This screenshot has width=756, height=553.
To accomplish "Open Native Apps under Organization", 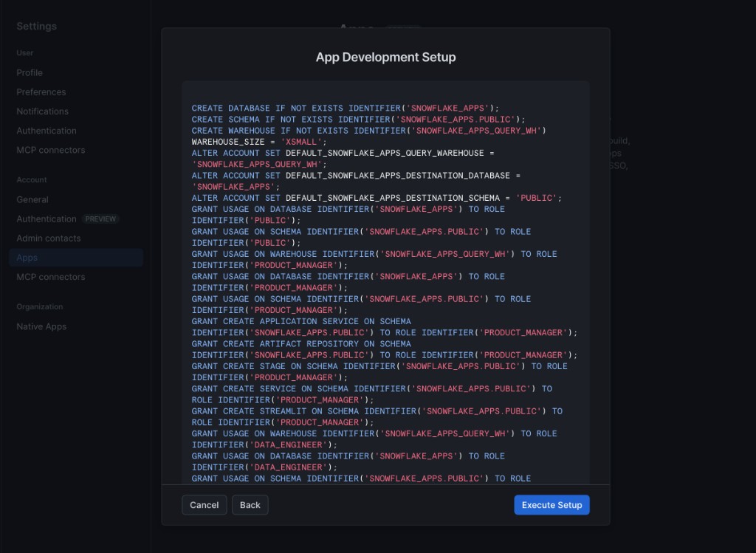I will [41, 326].
